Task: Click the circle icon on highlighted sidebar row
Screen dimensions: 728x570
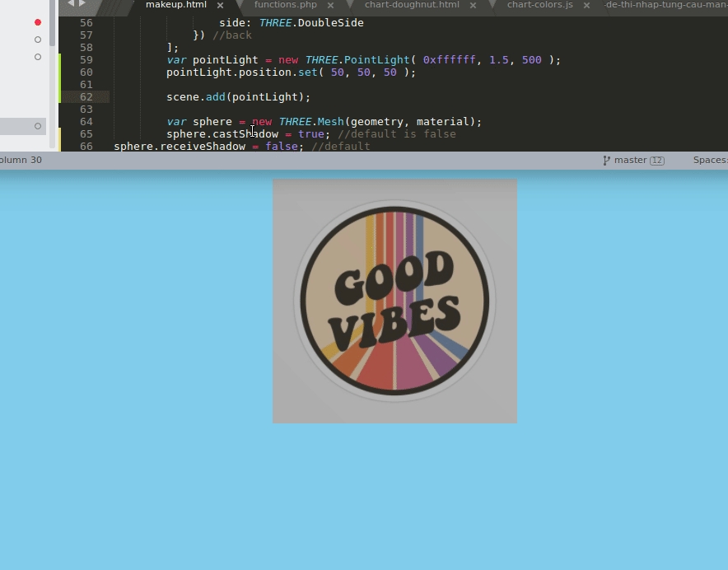Action: (38, 126)
